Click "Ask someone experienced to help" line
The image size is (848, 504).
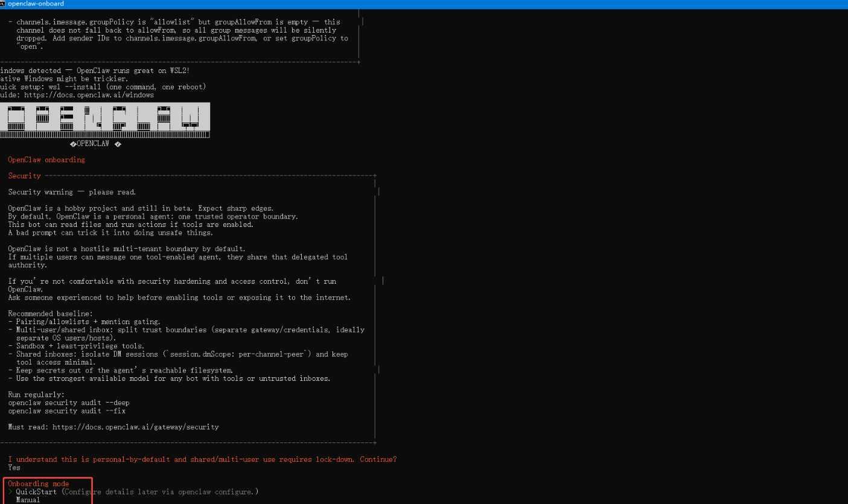pos(179,298)
